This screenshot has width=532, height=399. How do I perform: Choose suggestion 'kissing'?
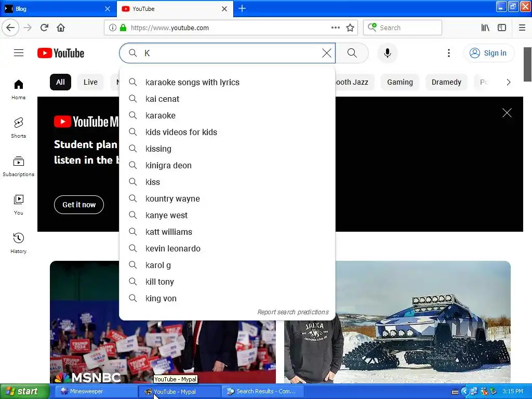point(228,149)
